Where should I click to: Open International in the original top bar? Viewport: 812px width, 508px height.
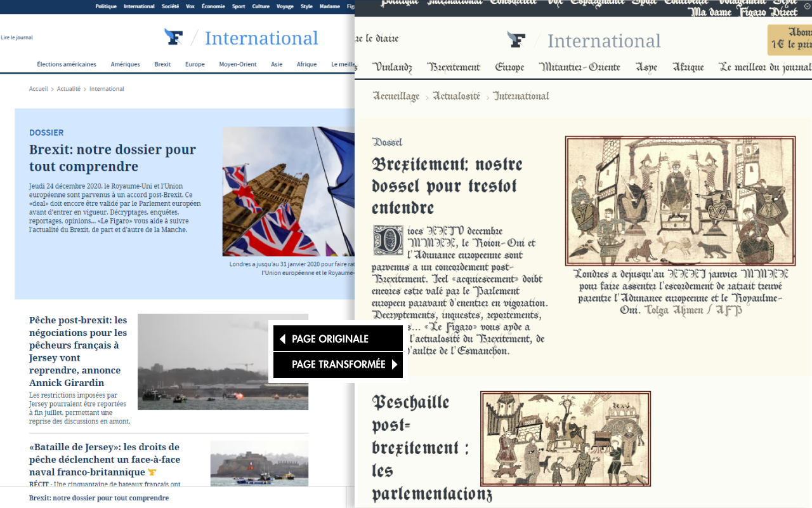[x=139, y=6]
